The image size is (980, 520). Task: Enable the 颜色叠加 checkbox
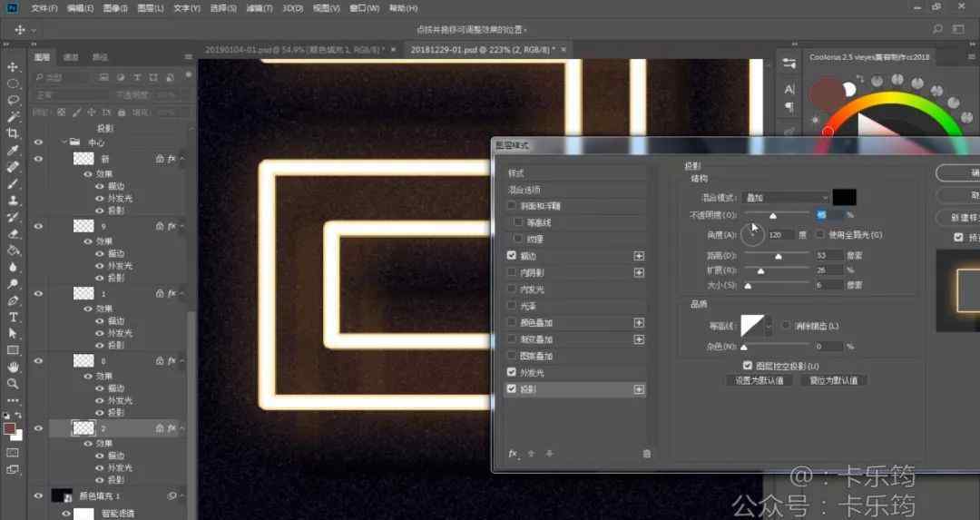pyautogui.click(x=512, y=322)
